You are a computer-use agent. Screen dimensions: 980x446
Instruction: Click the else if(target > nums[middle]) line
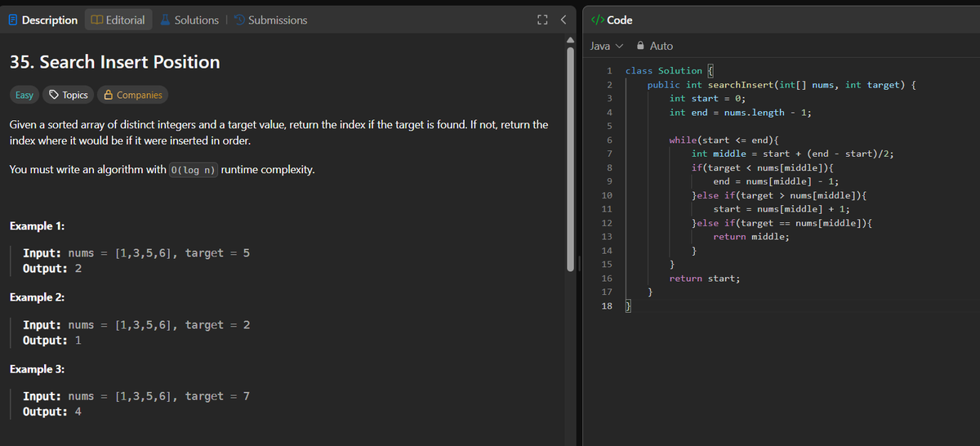tap(778, 196)
